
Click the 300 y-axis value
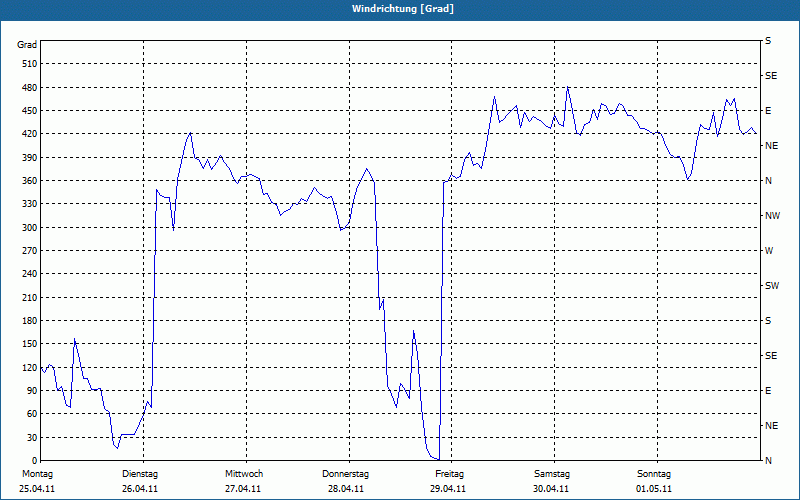(30, 228)
